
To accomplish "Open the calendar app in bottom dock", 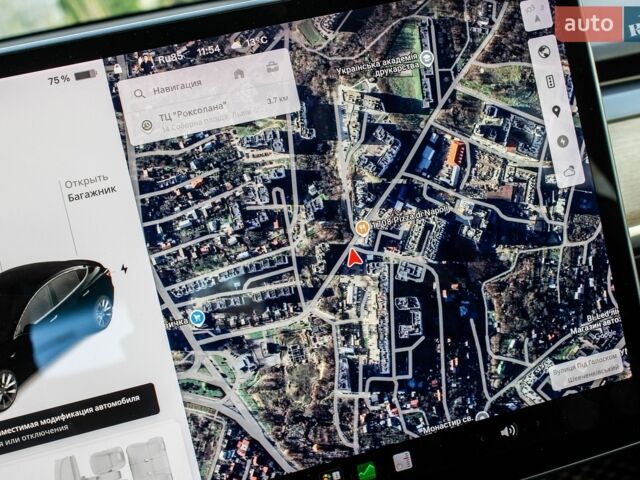I will (x=402, y=460).
